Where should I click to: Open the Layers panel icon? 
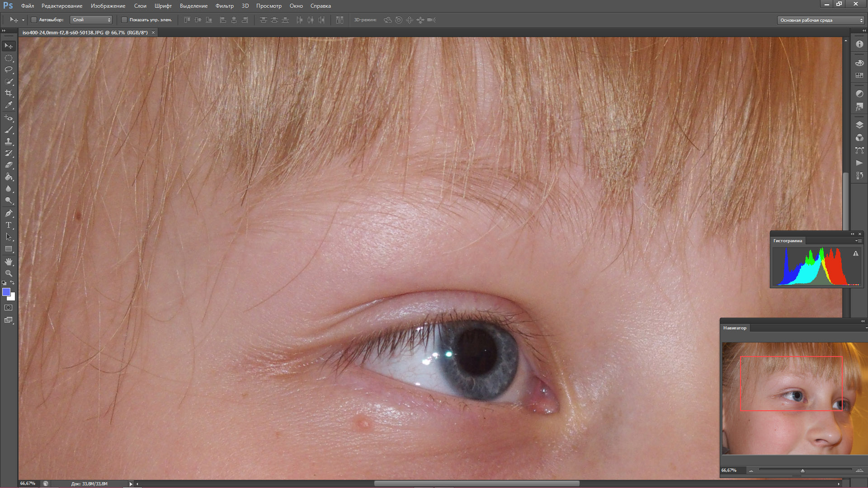(859, 125)
